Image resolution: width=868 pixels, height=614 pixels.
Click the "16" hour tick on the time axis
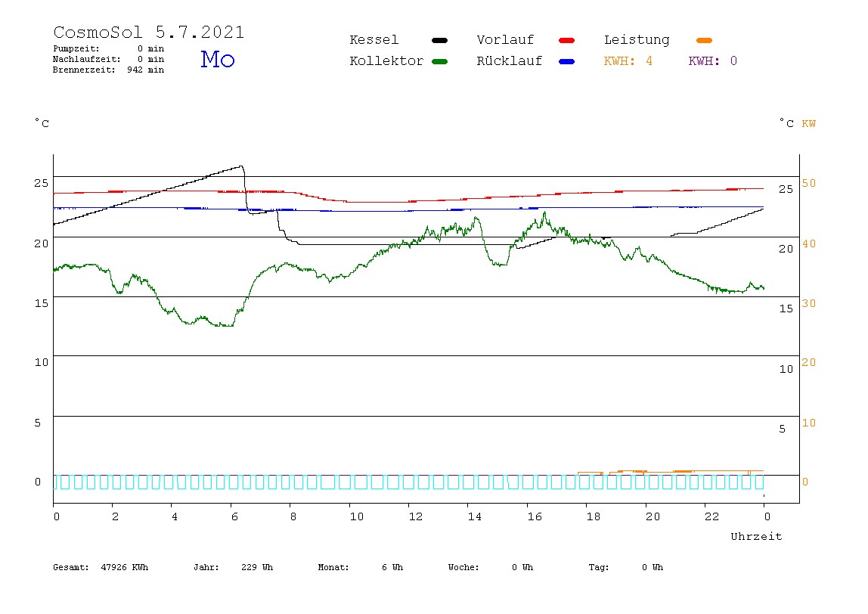click(535, 516)
